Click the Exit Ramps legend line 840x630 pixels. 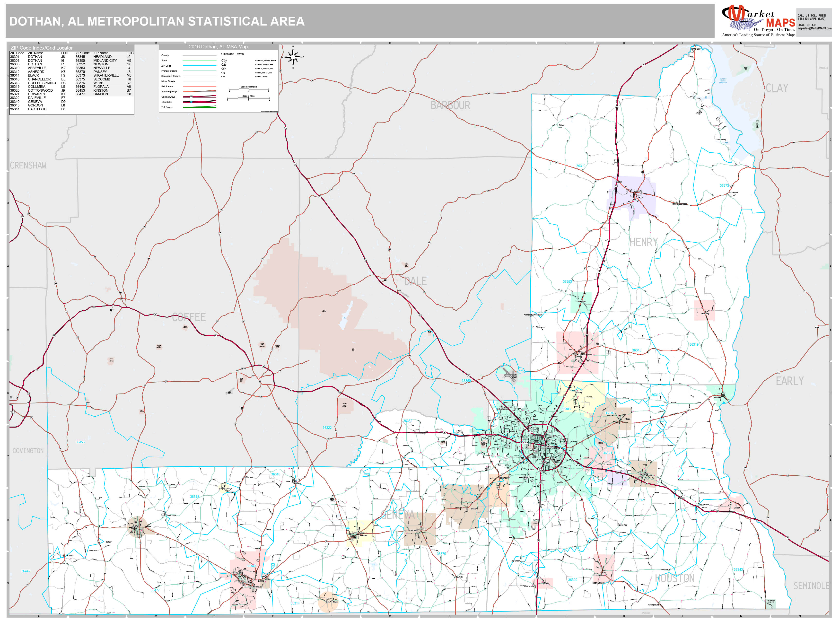(x=199, y=87)
